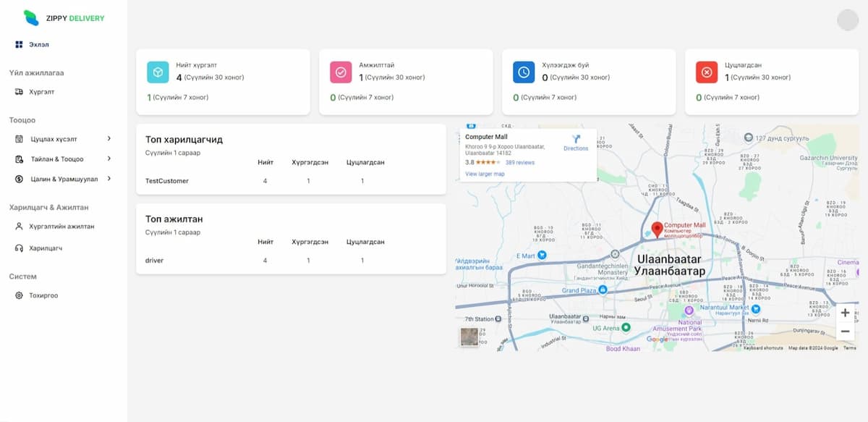Screen dimensions: 868x422
Task: Expand the Тайлан & Тооцоо menu
Action: 109,159
